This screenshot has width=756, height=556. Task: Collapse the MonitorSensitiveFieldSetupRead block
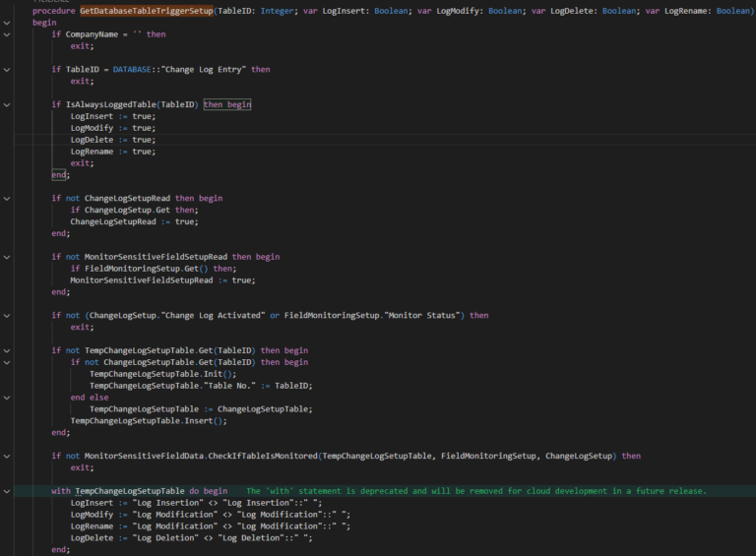[x=8, y=257]
